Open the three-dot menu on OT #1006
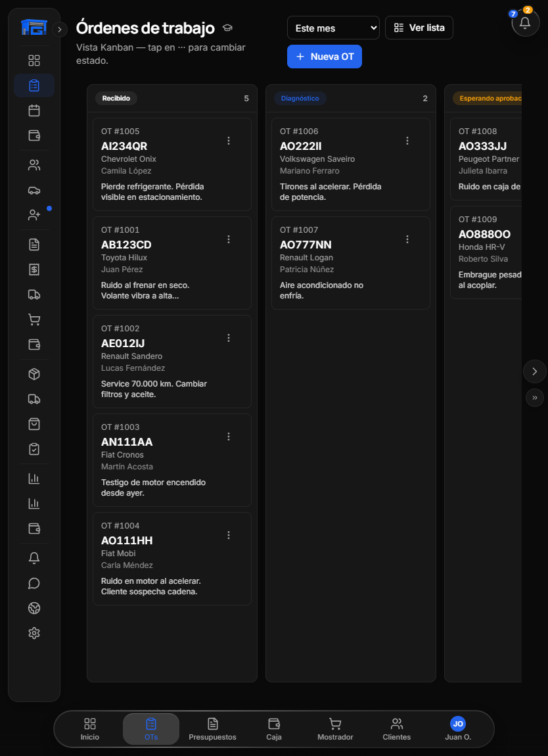Viewport: 548px width, 756px height. click(x=407, y=140)
